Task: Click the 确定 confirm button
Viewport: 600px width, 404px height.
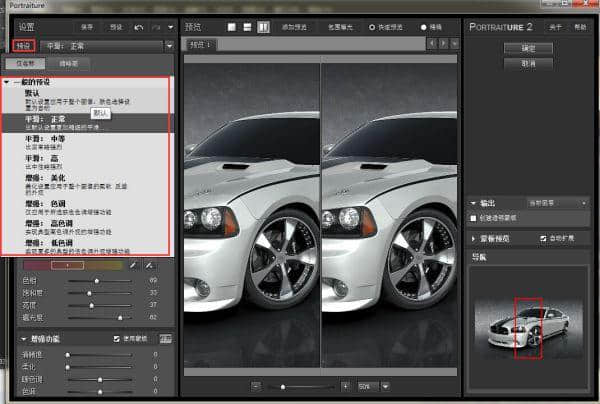Action: point(529,47)
